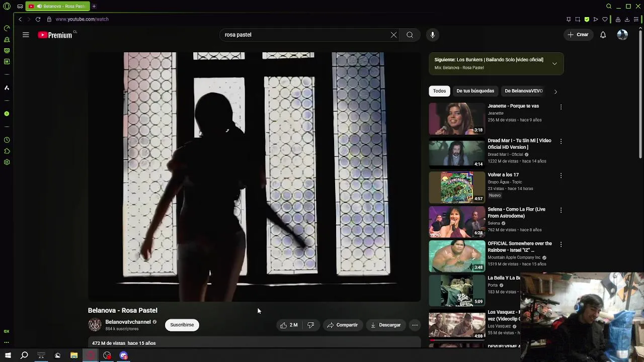644x362 pixels.
Task: Open the sidebar three-dots setup menu
Action: coord(7,342)
